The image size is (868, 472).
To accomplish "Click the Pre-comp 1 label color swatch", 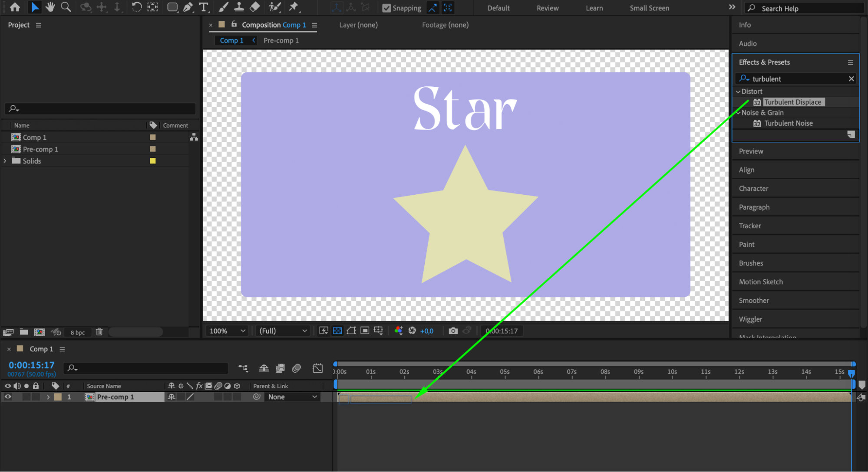I will click(x=152, y=149).
